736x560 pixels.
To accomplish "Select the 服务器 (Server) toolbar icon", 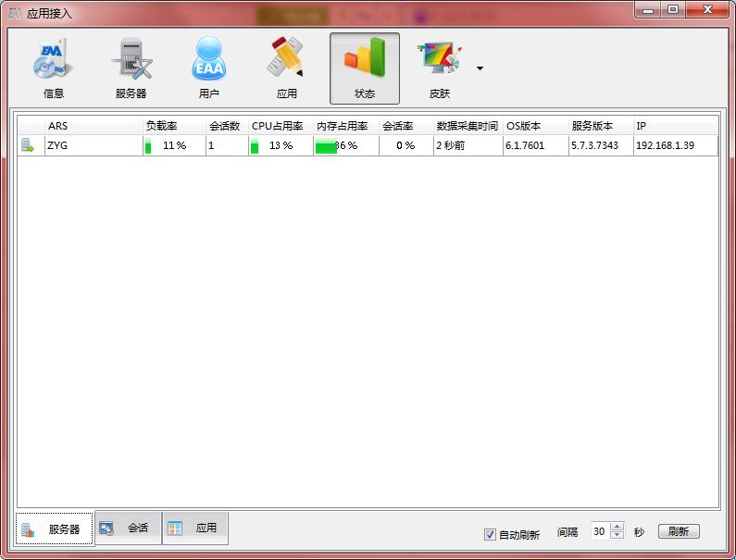I will tap(131, 68).
